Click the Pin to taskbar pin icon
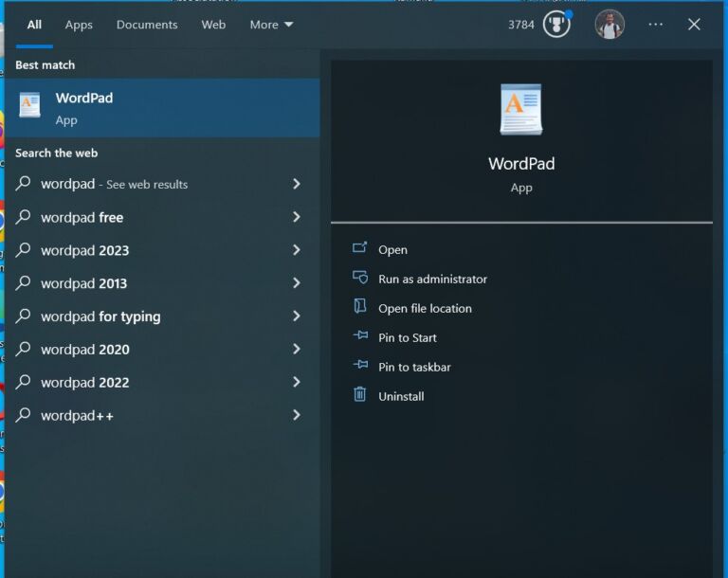This screenshot has height=578, width=728. (360, 366)
